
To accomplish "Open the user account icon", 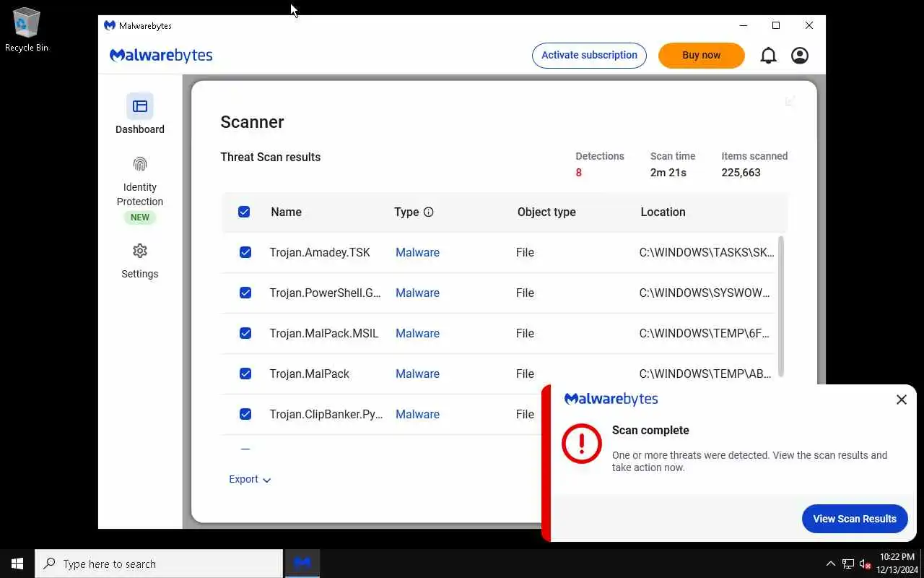I will [800, 56].
